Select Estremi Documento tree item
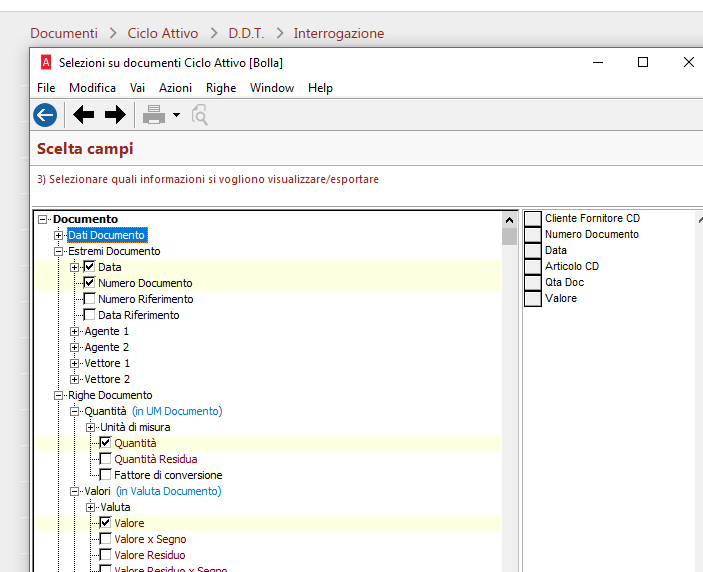The width and height of the screenshot is (703, 572). point(114,251)
